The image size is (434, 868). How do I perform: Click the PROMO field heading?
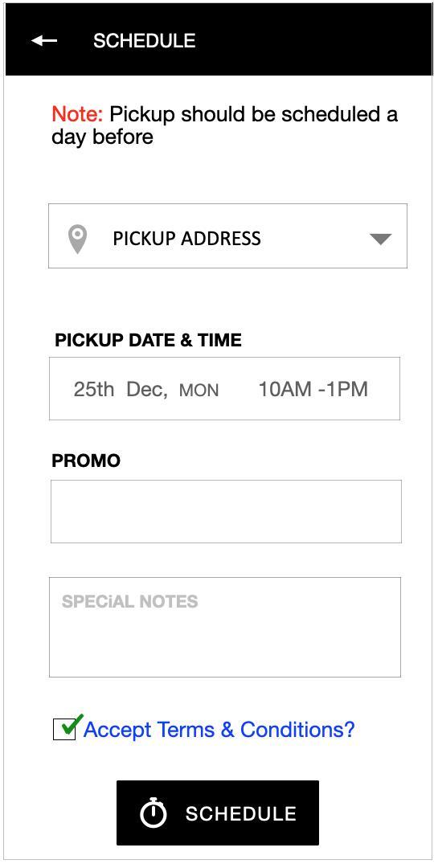point(86,461)
